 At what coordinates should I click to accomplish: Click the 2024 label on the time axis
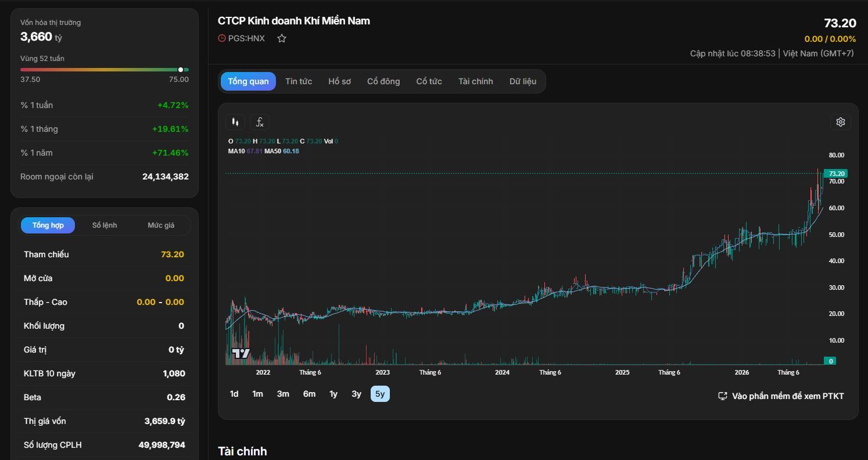[x=502, y=372]
